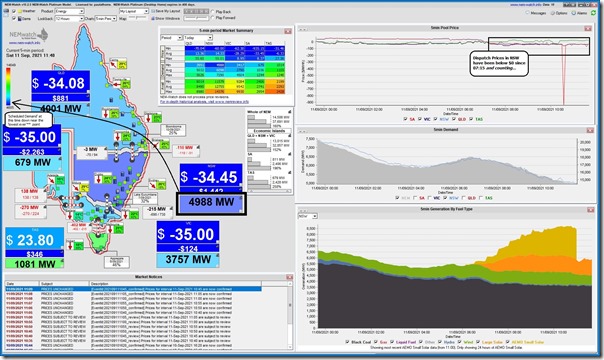Screen dimensions: 604x360
Task: Adjust the Map zoom slider
Action: (x=138, y=18)
